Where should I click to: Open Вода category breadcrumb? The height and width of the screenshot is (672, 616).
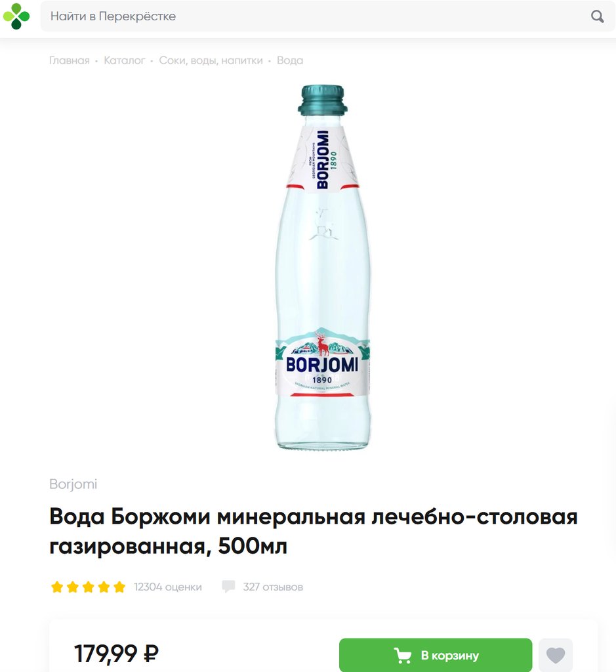[290, 60]
